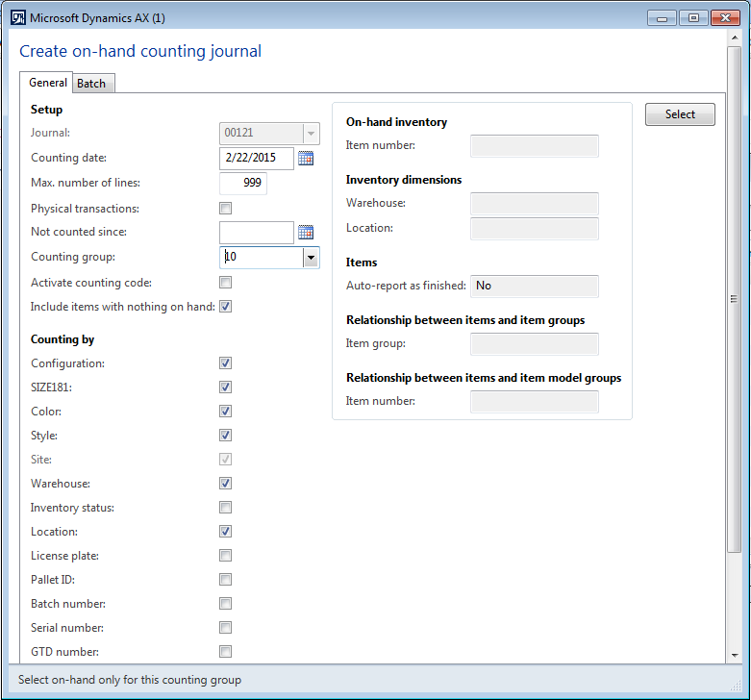Enable Inventory status checkbox
Image resolution: width=751 pixels, height=700 pixels.
pyautogui.click(x=225, y=507)
